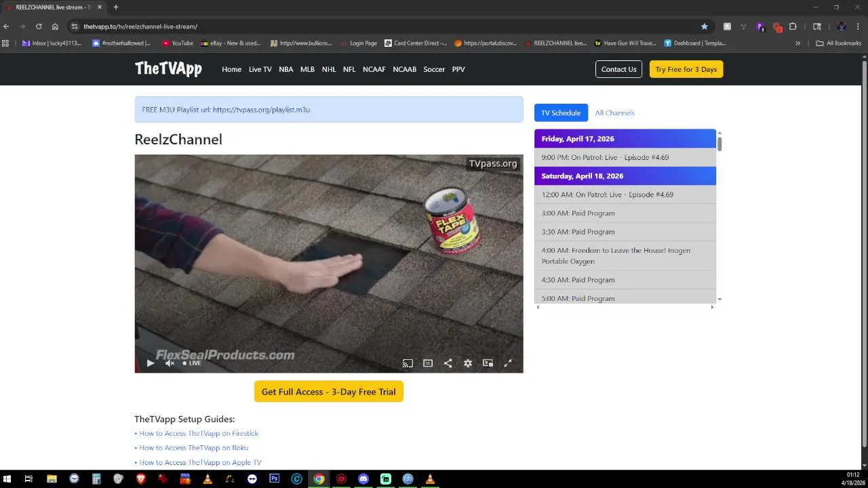This screenshot has width=868, height=488.
Task: Bookmark this page with the star
Action: click(705, 26)
